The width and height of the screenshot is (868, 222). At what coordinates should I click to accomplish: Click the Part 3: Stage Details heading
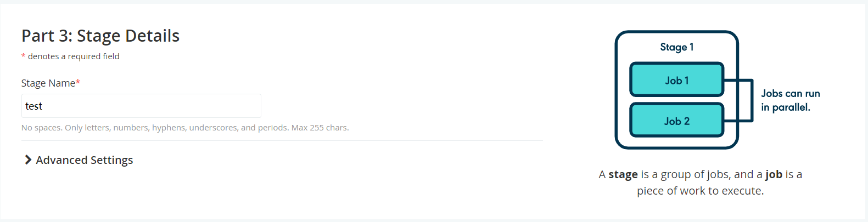click(x=100, y=36)
